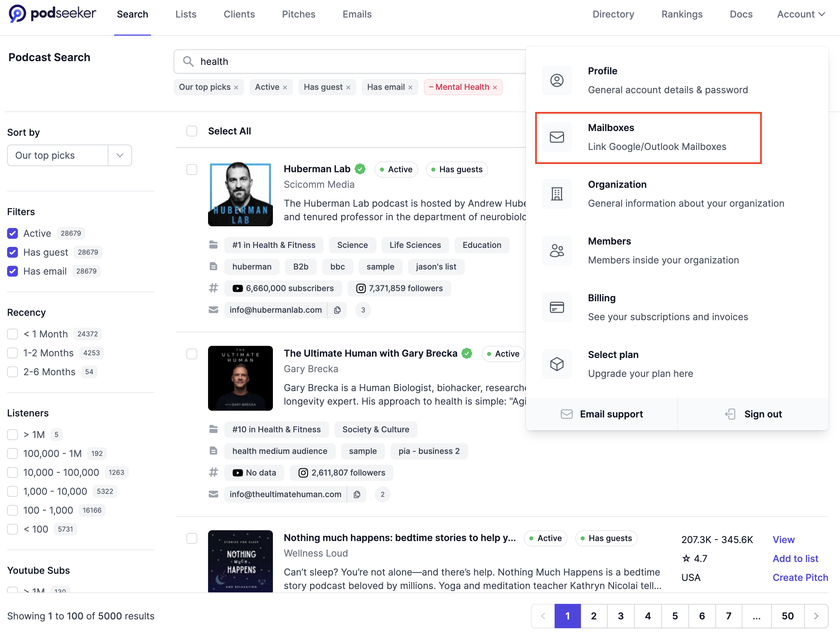The image size is (840, 639).
Task: Click the jason's list tag
Action: [436, 266]
